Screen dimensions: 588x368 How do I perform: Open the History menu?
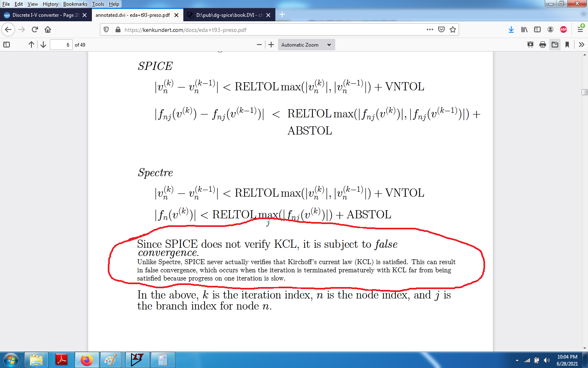click(x=51, y=4)
